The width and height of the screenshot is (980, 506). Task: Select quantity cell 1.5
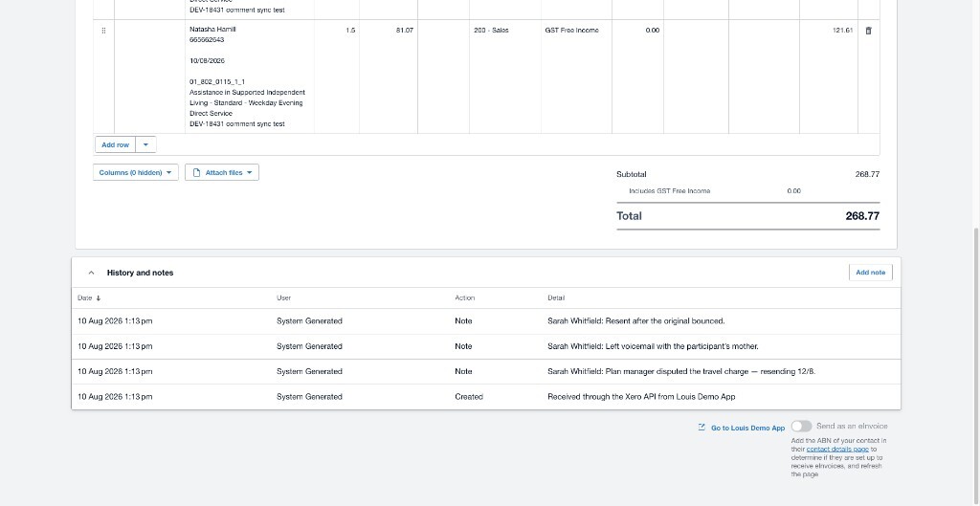[x=337, y=77]
